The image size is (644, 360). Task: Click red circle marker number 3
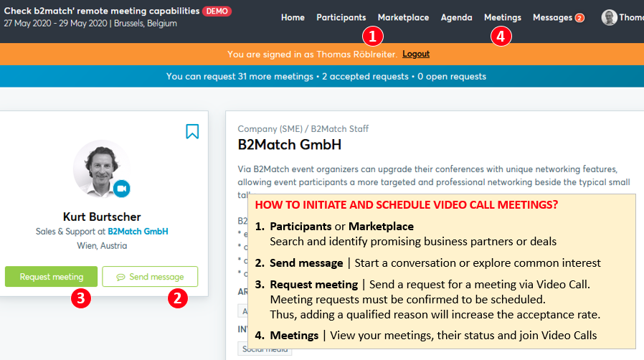coord(81,298)
